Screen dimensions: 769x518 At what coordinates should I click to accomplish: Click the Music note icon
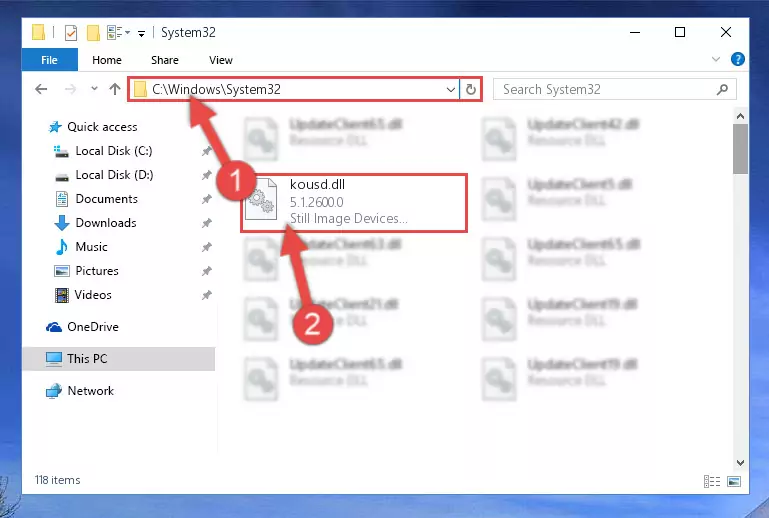click(x=62, y=247)
